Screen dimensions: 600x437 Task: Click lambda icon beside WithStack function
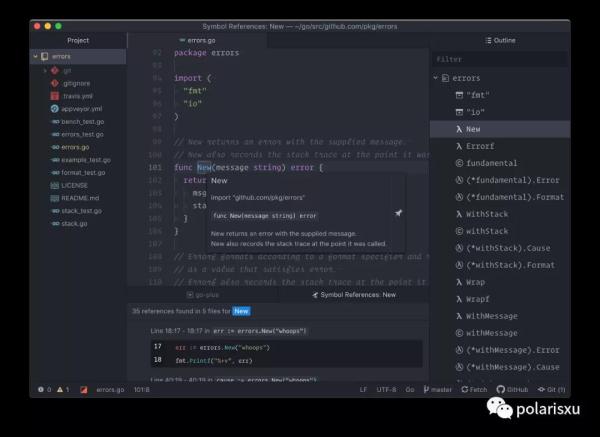point(459,214)
